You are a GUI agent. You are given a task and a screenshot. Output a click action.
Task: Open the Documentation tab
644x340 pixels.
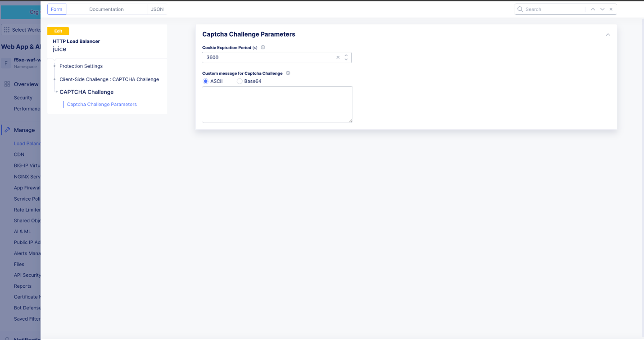click(106, 9)
